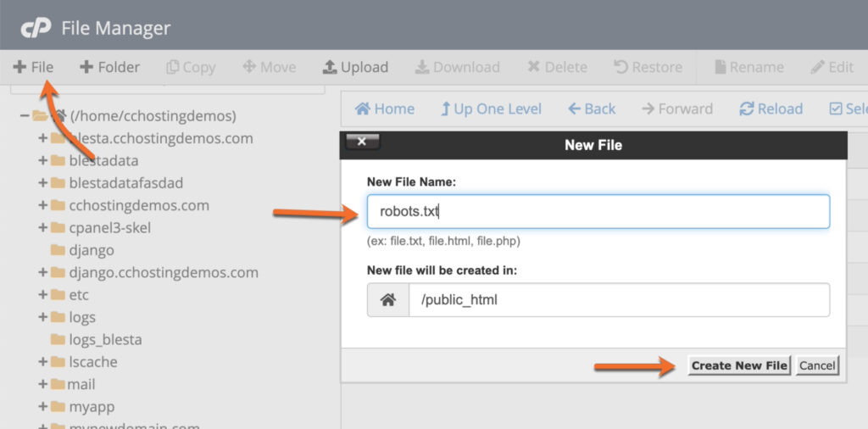Expand the cchostingdemos.com folder
868x429 pixels.
click(x=42, y=205)
